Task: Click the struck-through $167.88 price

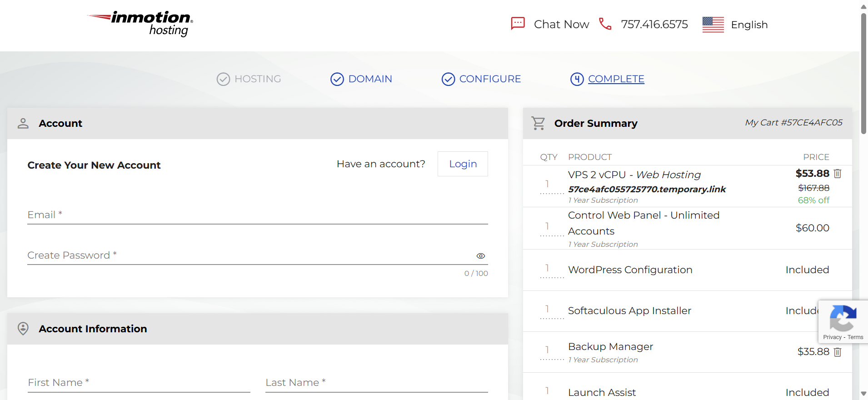Action: point(813,188)
